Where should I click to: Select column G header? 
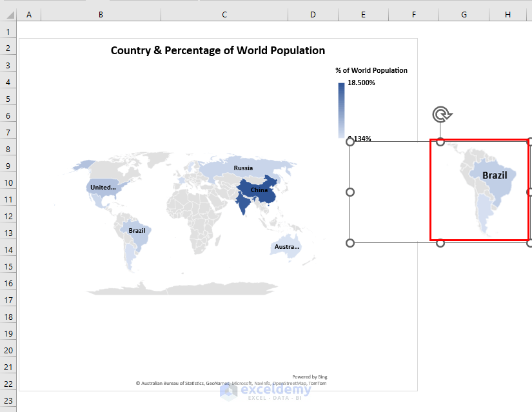click(x=464, y=15)
